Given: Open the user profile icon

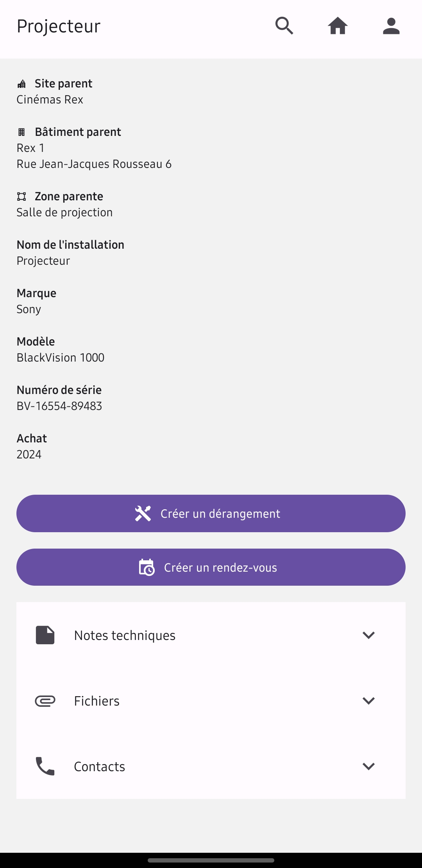Looking at the screenshot, I should [391, 26].
